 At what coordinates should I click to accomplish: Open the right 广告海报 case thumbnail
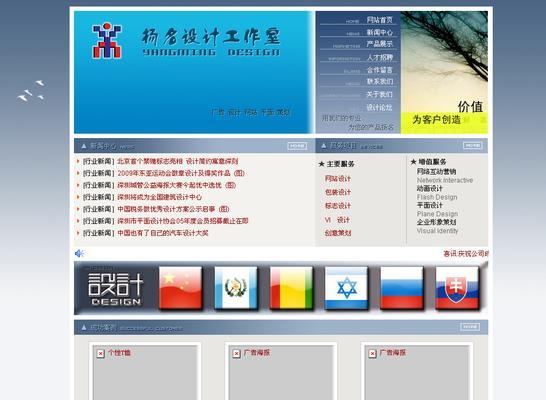(x=417, y=372)
